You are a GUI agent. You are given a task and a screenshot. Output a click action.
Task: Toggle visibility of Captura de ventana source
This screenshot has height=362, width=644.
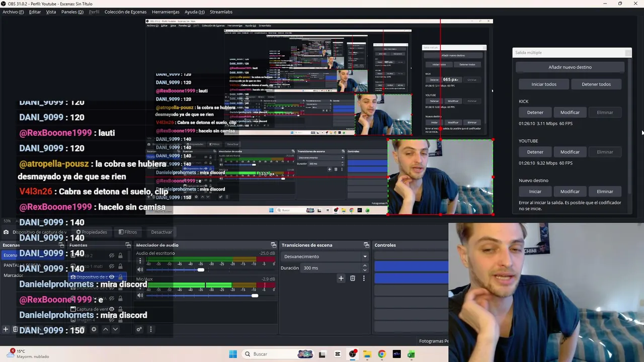112,309
